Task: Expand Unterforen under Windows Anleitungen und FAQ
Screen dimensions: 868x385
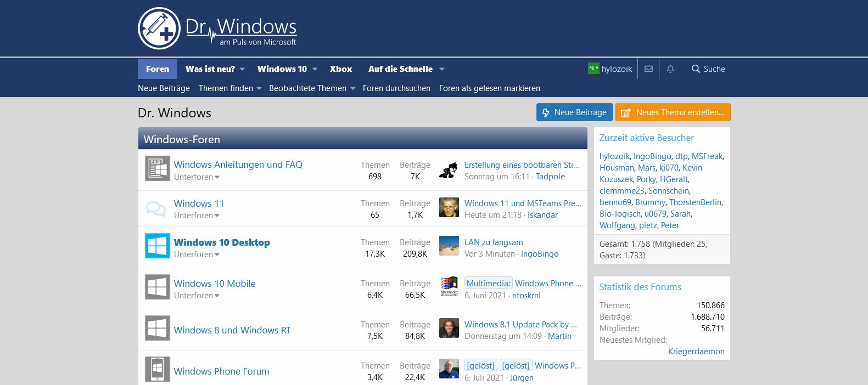Action: 197,177
